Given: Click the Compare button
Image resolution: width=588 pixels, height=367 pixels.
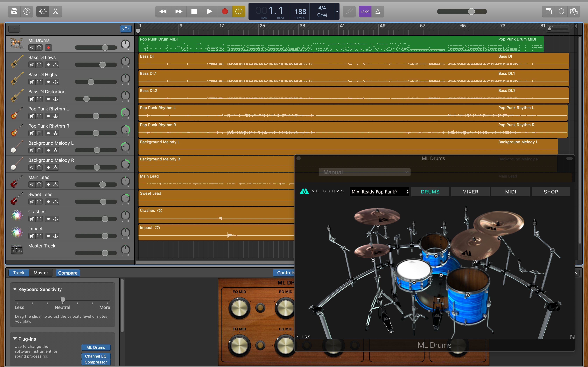Looking at the screenshot, I should tap(68, 273).
